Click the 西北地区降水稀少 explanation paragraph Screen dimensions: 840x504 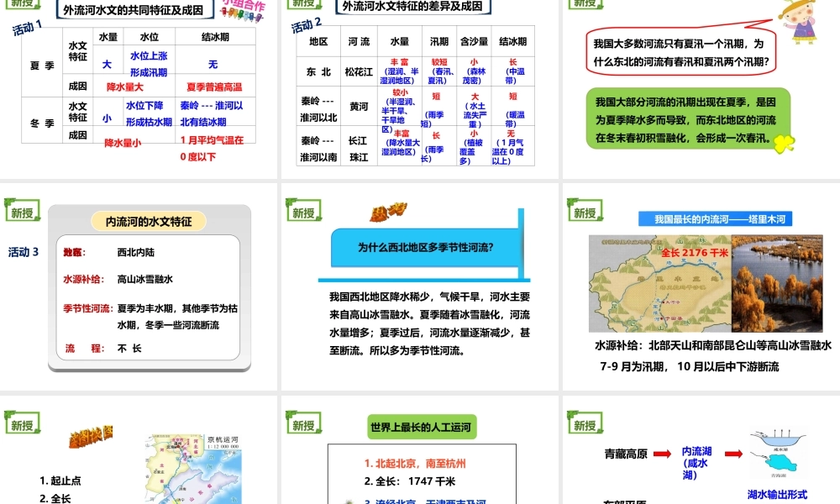[429, 323]
